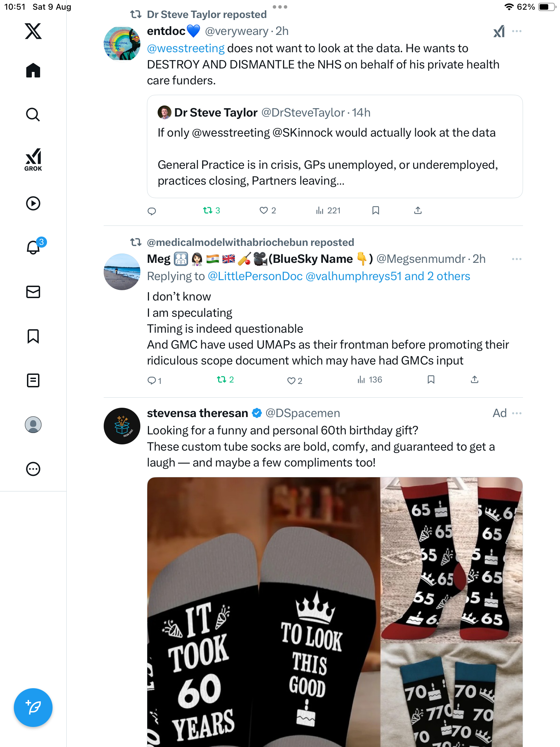Click the Grok icon on entdoc's post
The image size is (560, 747).
click(499, 31)
